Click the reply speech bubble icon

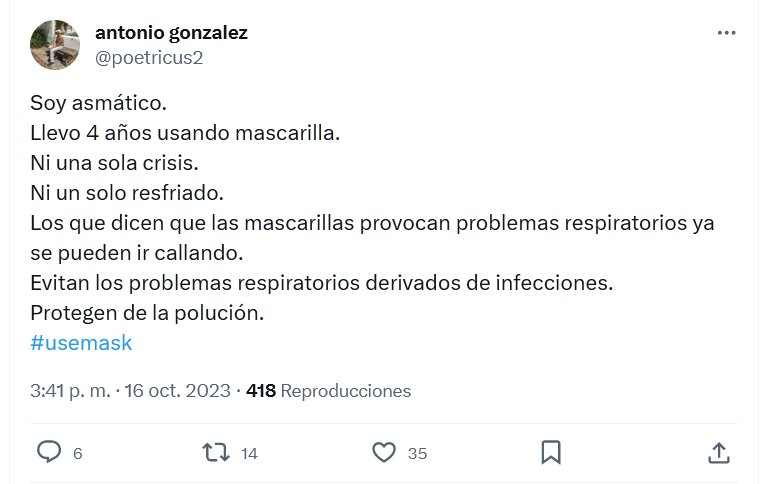49,452
